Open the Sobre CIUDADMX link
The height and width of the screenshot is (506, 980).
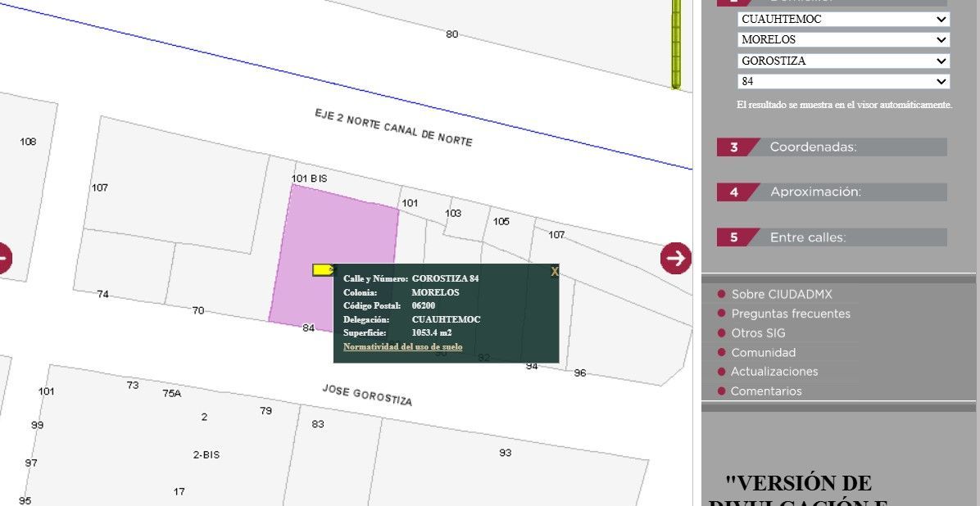(x=781, y=294)
